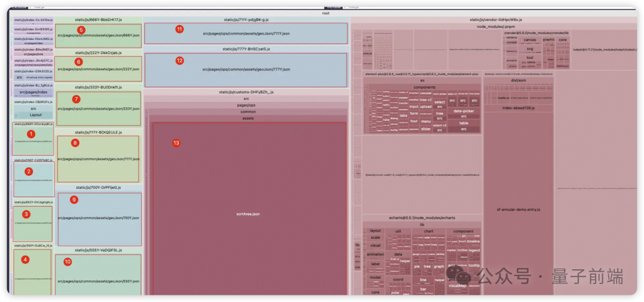644x302 pixels.
Task: Select the visual block in echarts lib
Action: (x=375, y=245)
